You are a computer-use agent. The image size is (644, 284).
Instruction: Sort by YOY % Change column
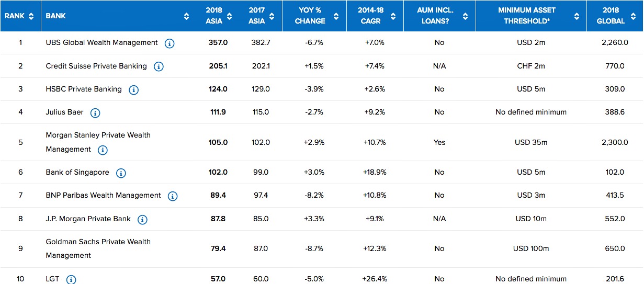click(x=337, y=16)
